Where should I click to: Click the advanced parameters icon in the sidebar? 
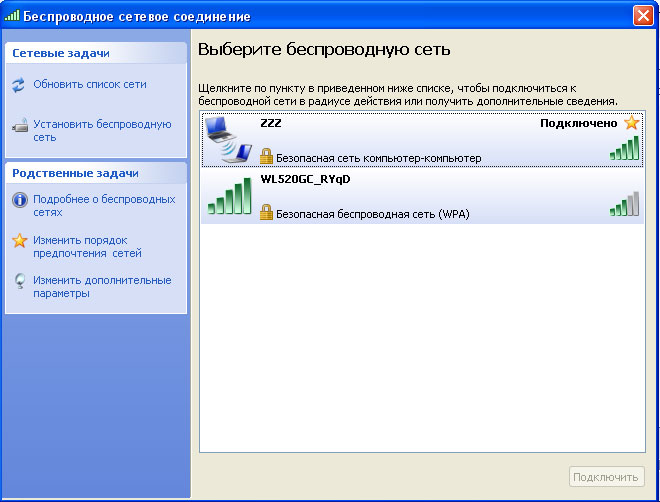[x=19, y=281]
